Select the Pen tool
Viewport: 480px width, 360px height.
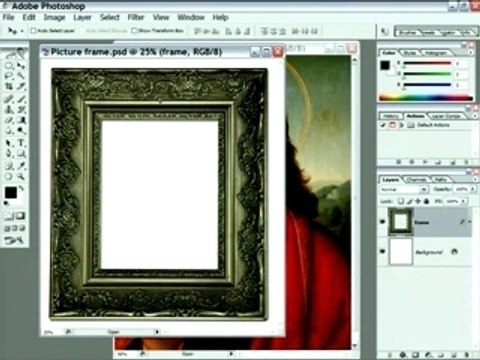coord(9,154)
